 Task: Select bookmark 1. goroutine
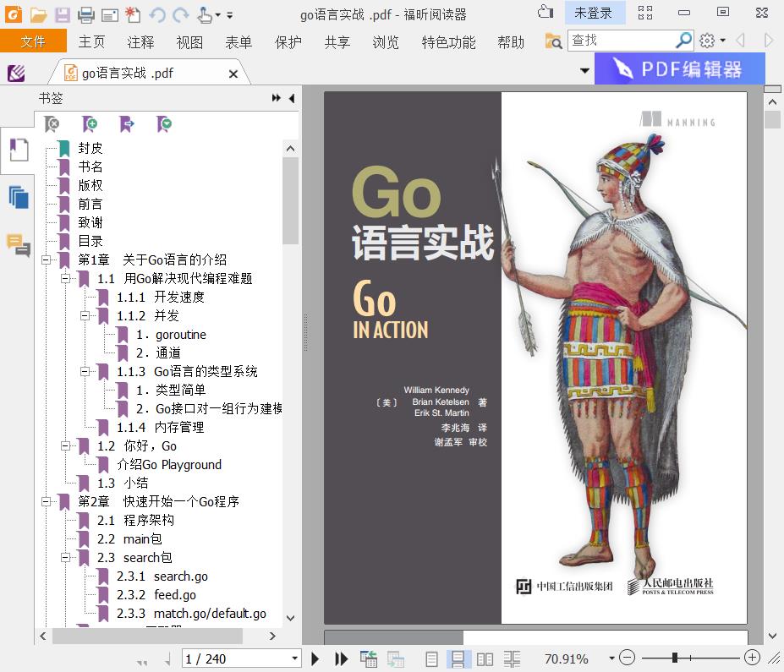click(171, 334)
